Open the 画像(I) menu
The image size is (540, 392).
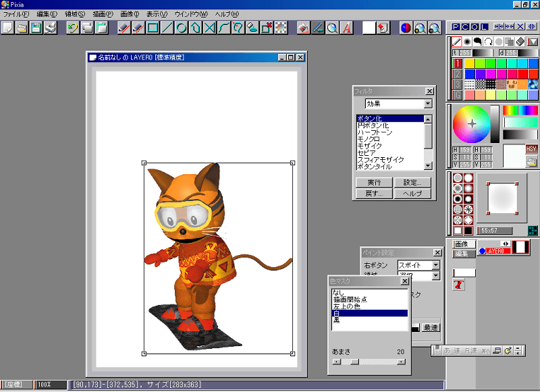point(130,14)
